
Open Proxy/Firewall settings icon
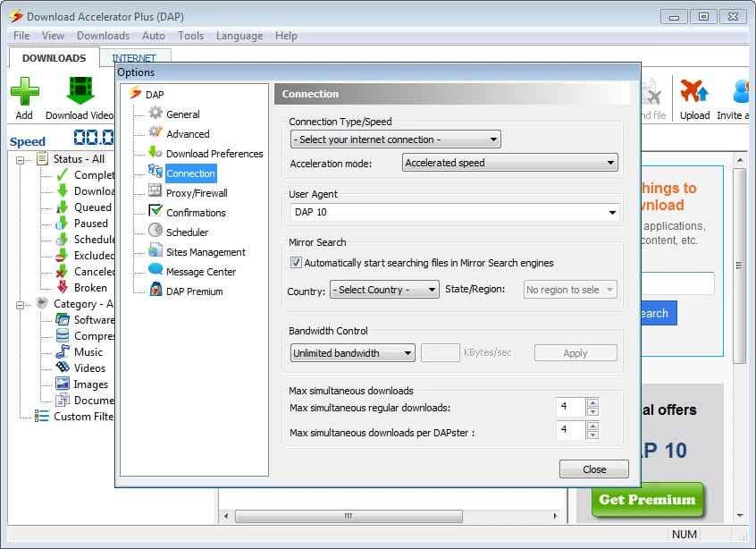155,192
